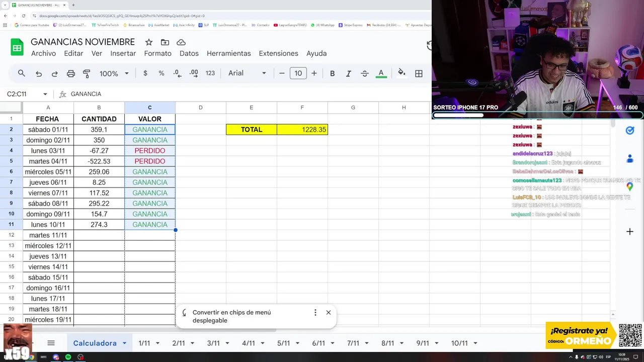Format as percent
This screenshot has height=362, width=644.
click(x=162, y=73)
